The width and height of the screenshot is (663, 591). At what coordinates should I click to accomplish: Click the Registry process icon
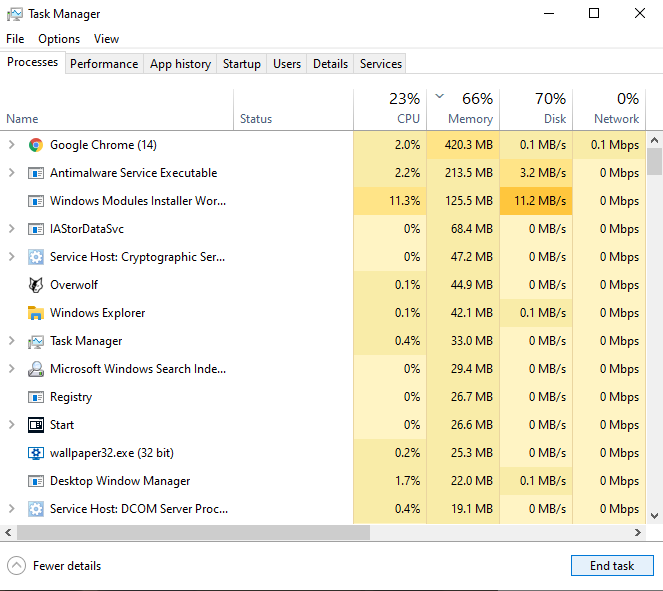click(x=36, y=397)
